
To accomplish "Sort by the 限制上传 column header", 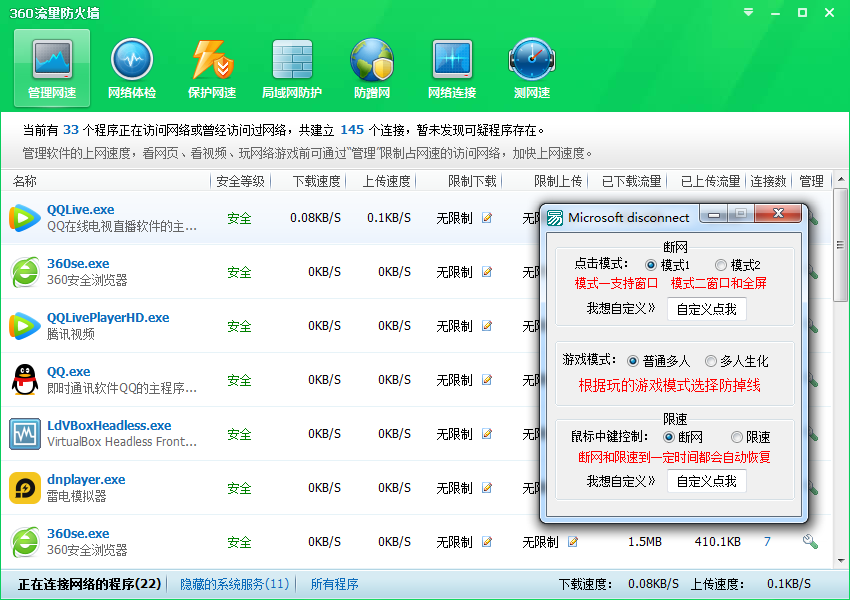I will 545,181.
